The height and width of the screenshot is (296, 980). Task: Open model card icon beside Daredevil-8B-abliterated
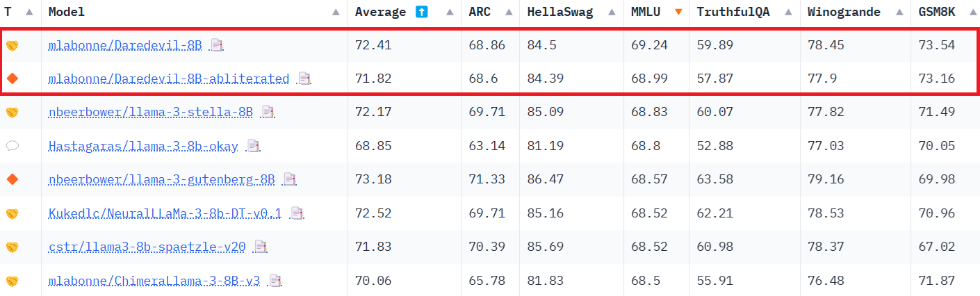coord(304,79)
